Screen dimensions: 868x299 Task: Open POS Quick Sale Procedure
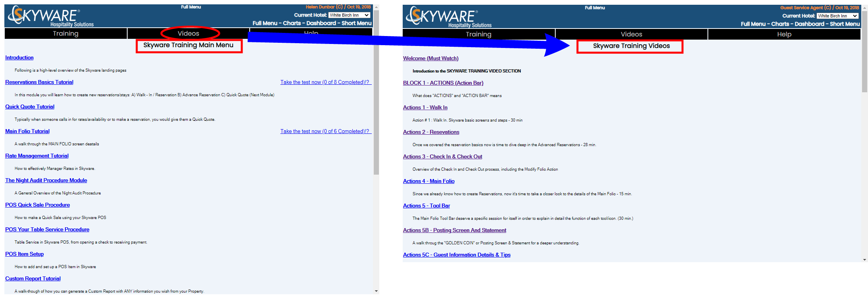coord(38,205)
